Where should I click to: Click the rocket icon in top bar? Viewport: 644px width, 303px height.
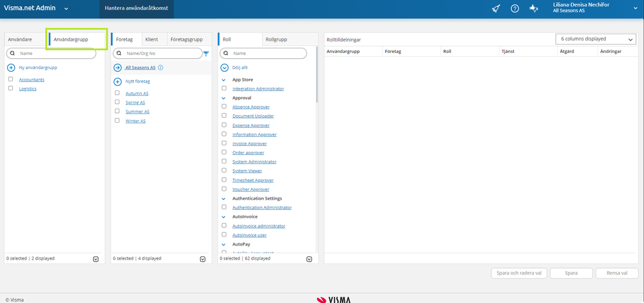point(496,8)
